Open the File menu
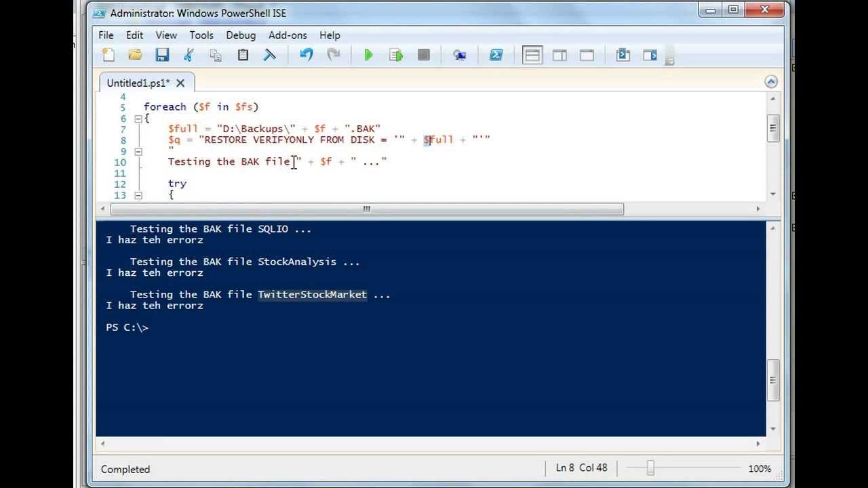Image resolution: width=868 pixels, height=488 pixels. point(106,35)
